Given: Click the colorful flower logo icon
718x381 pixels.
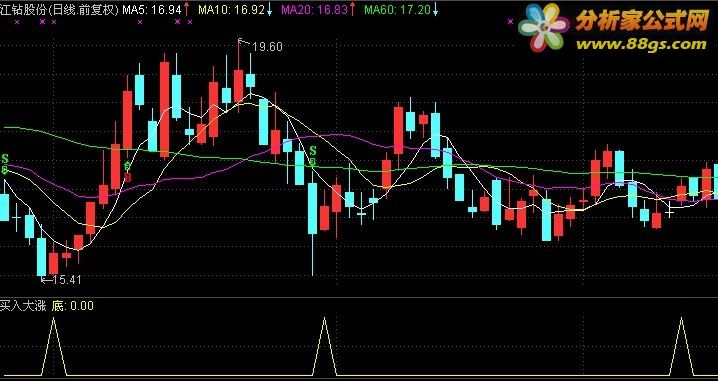Looking at the screenshot, I should (x=543, y=27).
